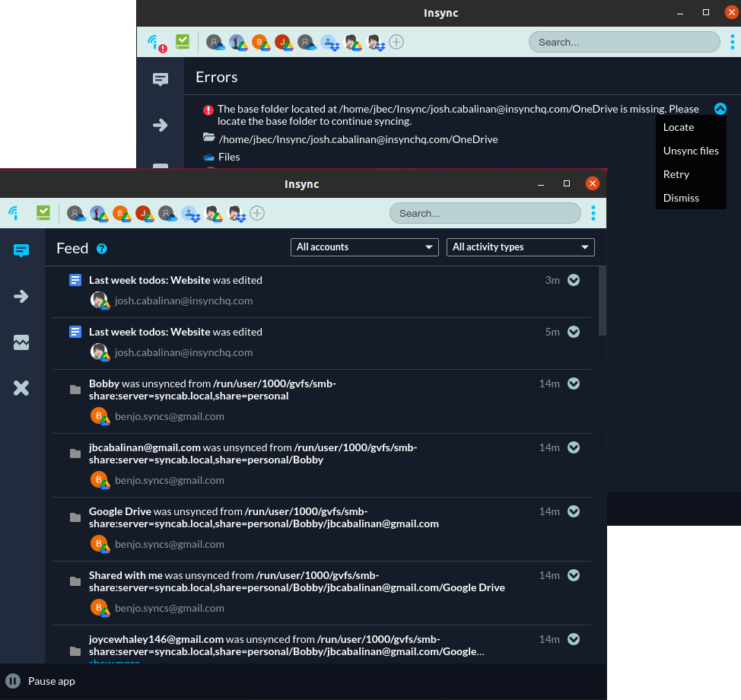Click the blue help icon next to Feed

(x=102, y=249)
